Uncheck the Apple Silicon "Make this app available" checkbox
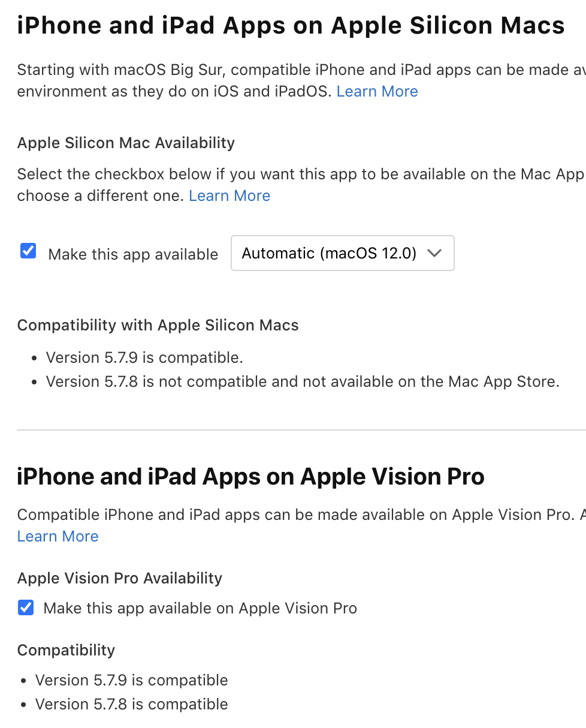Image resolution: width=586 pixels, height=728 pixels. click(28, 251)
